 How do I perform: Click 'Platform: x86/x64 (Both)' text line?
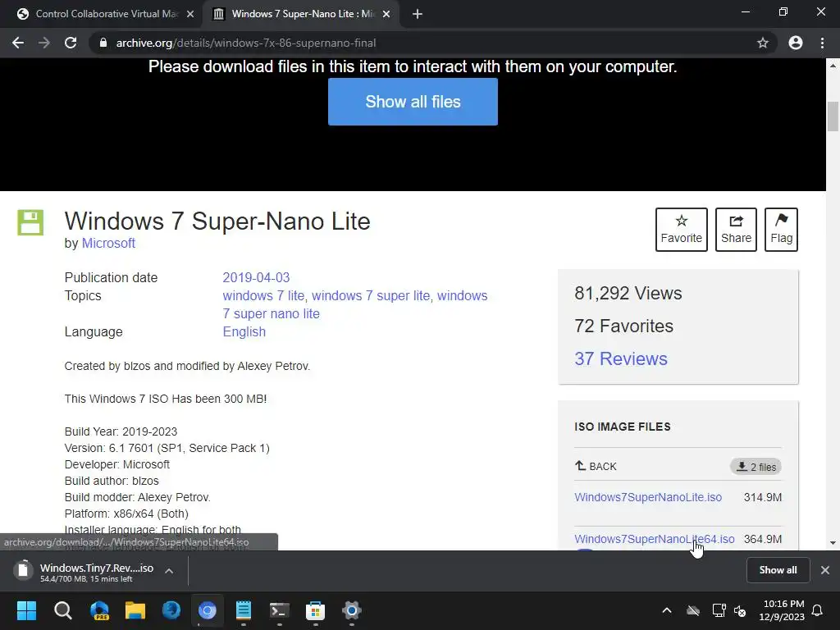(126, 514)
